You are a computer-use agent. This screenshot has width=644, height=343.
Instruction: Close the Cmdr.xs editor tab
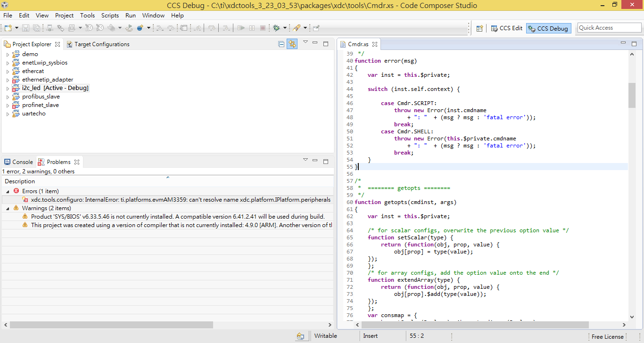tap(375, 44)
